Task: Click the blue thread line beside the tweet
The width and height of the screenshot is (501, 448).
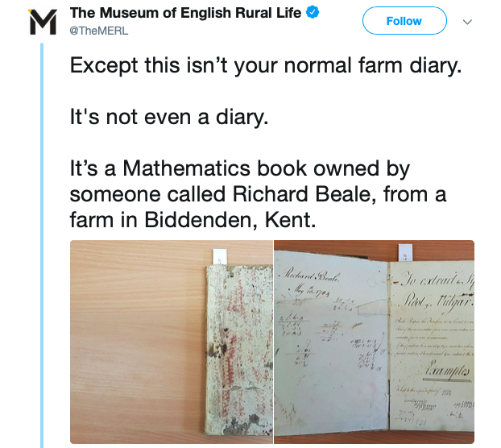Action: pos(43,242)
